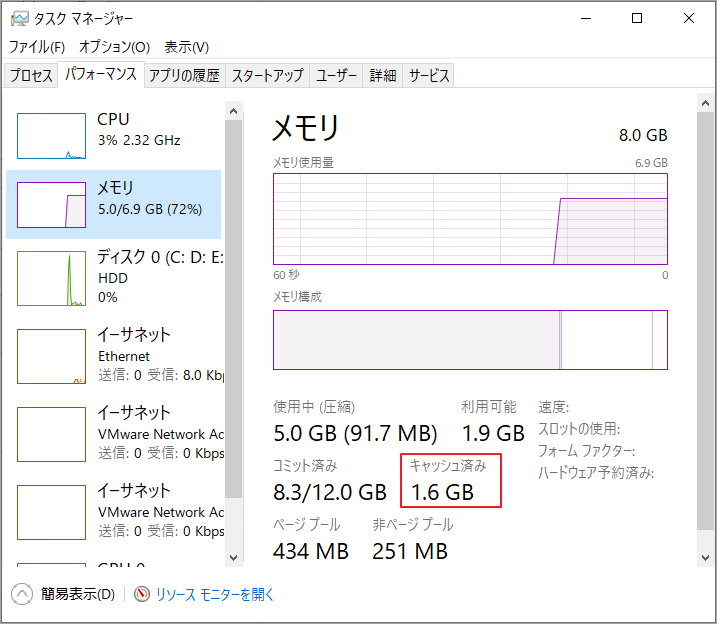The image size is (717, 624).
Task: Click 送信: 0 受信: 8.0 Kbps text
Action: [x=161, y=375]
